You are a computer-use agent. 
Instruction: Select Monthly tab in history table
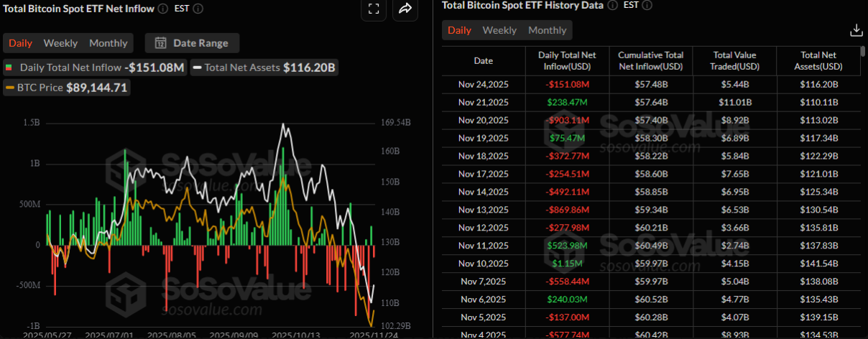point(548,30)
